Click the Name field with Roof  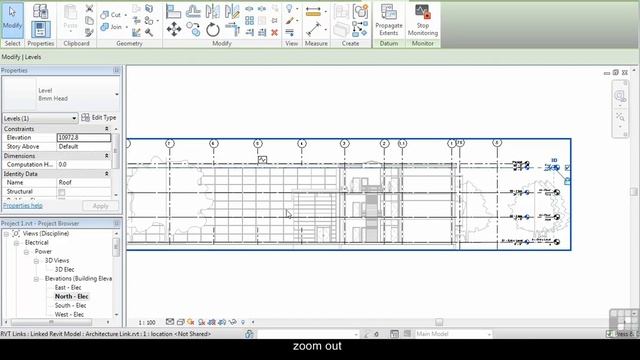(x=84, y=182)
